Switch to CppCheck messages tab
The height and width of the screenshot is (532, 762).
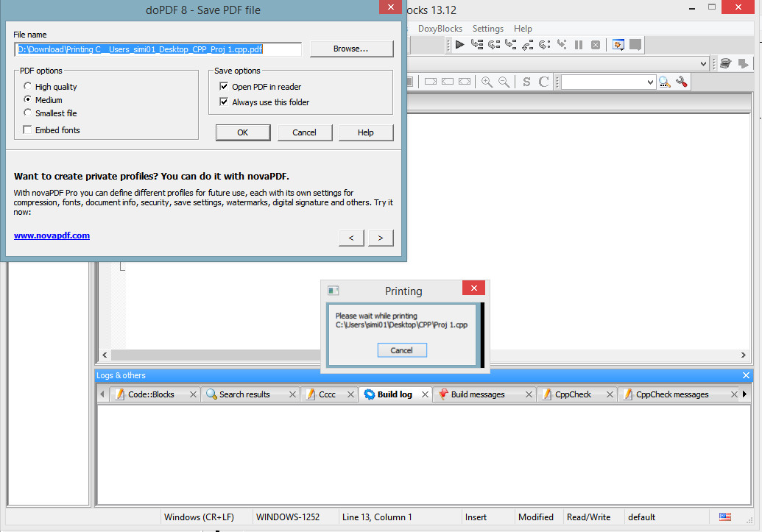672,394
